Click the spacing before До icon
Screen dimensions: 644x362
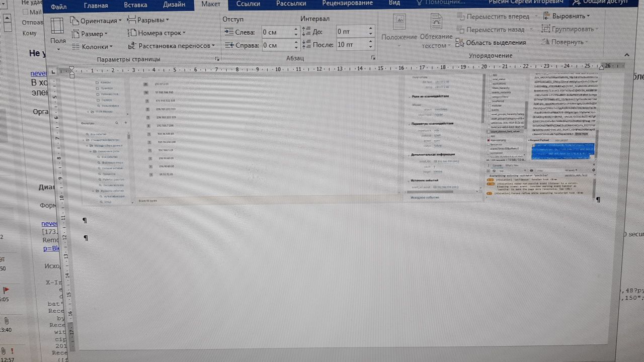306,32
